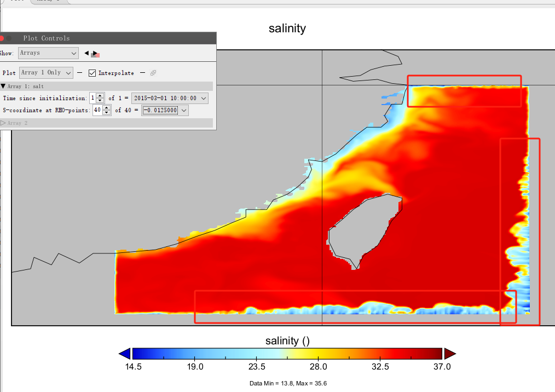Click the S-coordinate index input field
Viewport: 555px width, 392px height.
coord(97,110)
